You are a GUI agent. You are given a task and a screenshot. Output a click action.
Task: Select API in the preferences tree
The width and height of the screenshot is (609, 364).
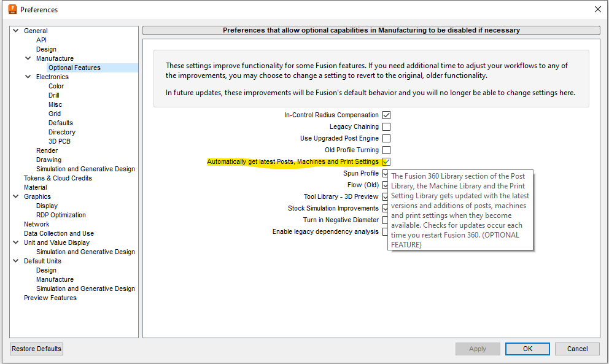pyautogui.click(x=41, y=40)
